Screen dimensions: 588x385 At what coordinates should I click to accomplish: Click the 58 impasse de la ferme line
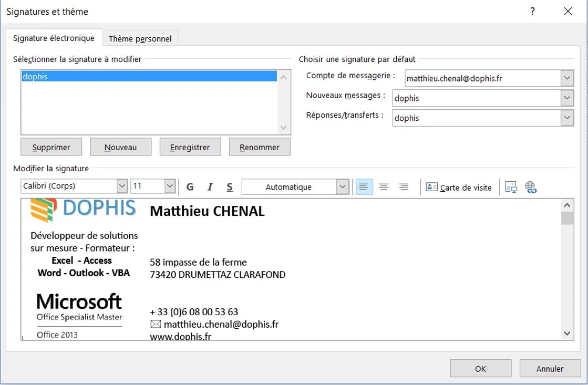[x=199, y=262]
